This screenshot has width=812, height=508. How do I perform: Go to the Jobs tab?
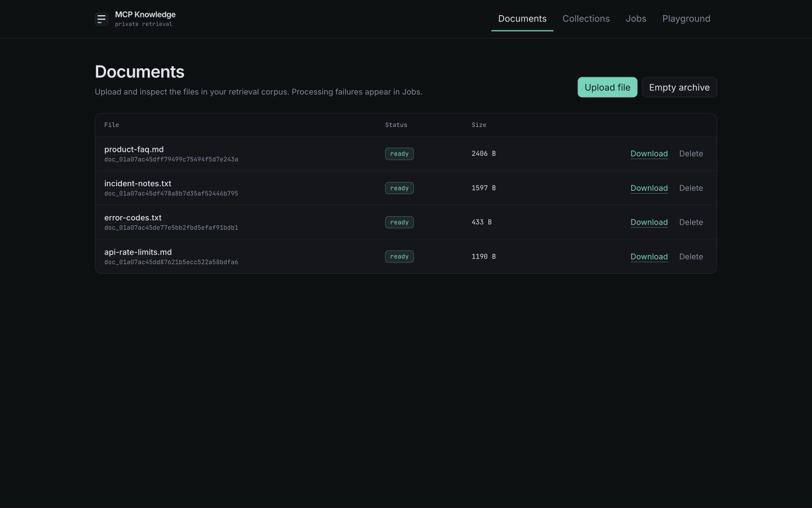636,19
